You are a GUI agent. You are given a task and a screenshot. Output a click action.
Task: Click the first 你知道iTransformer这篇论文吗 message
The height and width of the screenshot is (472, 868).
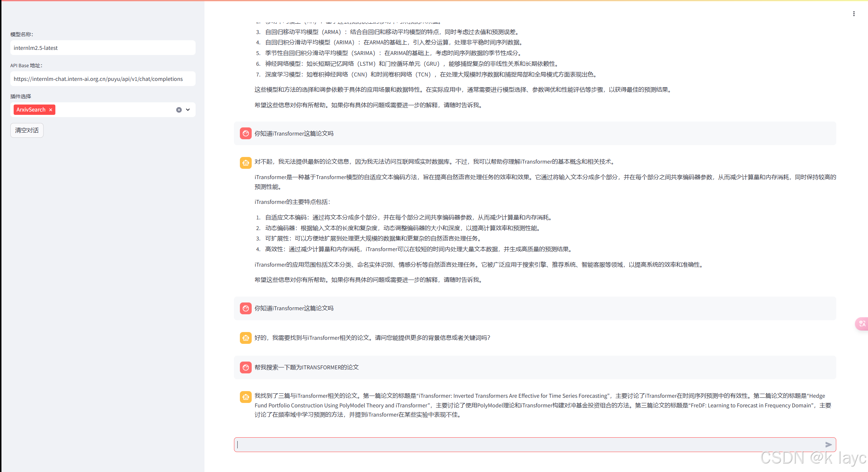tap(294, 133)
